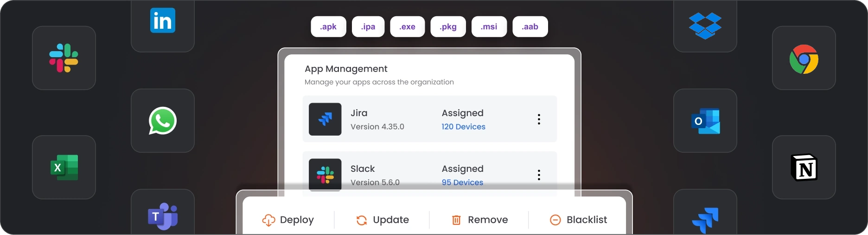Screen dimensions: 868x235
Task: Click the Remove button
Action: (x=479, y=220)
